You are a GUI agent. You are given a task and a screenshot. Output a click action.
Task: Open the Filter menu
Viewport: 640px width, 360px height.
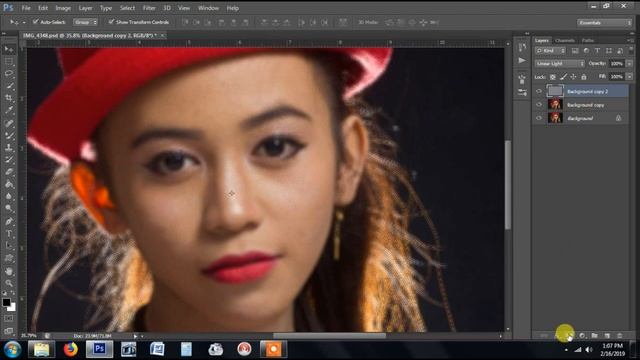click(x=149, y=8)
